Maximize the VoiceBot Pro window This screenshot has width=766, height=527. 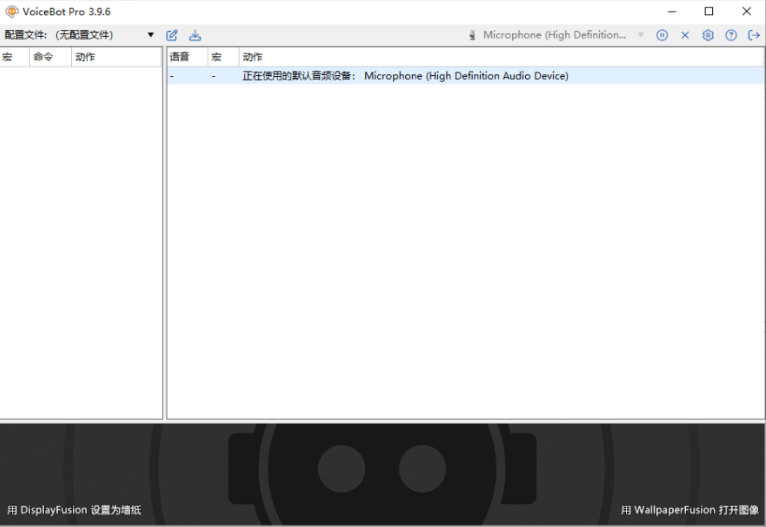[x=709, y=11]
